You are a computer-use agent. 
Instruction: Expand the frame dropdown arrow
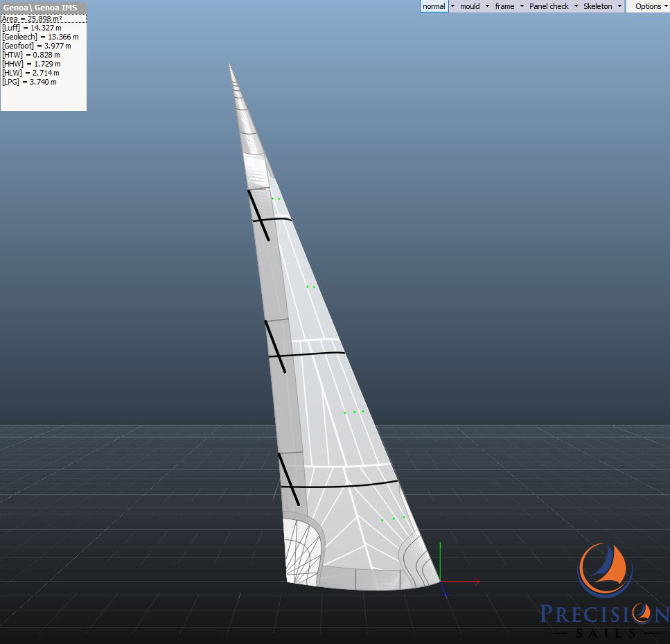click(522, 6)
